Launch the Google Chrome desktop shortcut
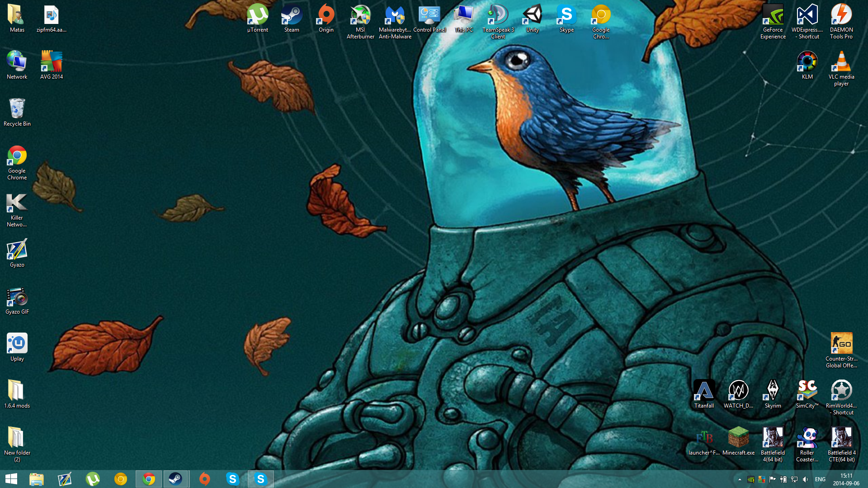Viewport: 868px width, 488px height. (x=17, y=163)
